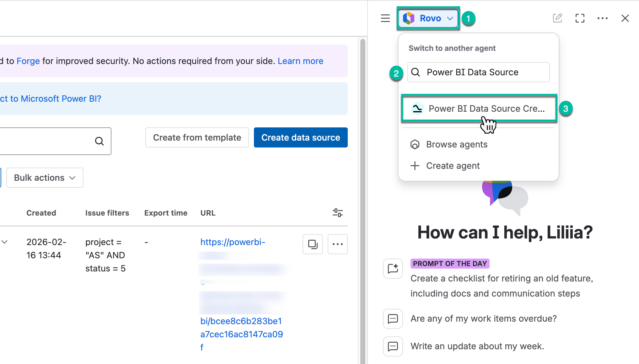This screenshot has height=364, width=639.
Task: Click the Power BI agent avatar icon
Action: [417, 109]
